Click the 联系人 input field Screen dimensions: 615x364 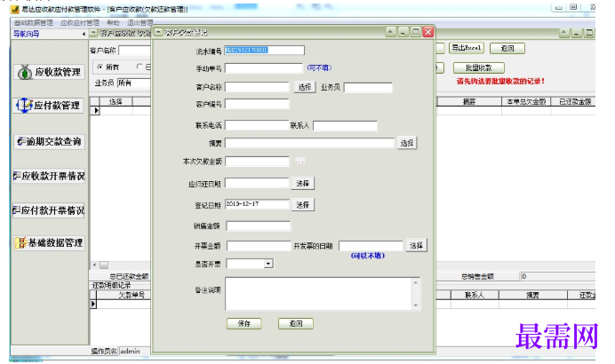345,125
